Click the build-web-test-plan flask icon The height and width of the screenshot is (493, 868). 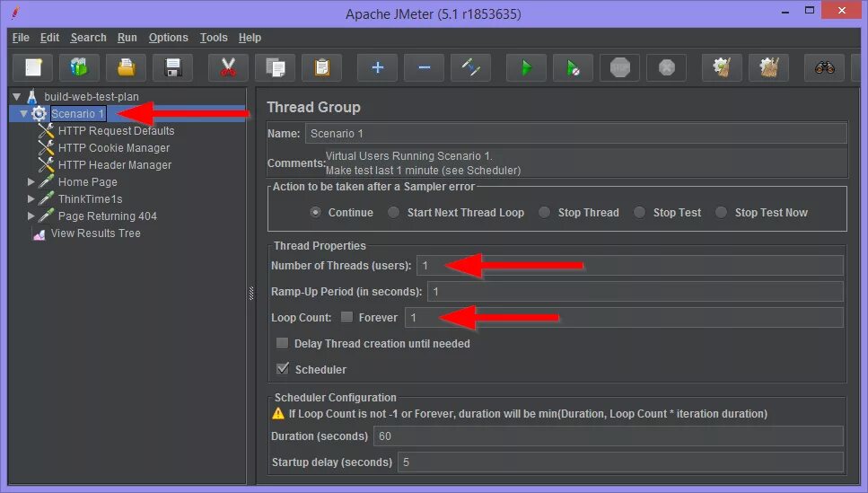coord(32,96)
